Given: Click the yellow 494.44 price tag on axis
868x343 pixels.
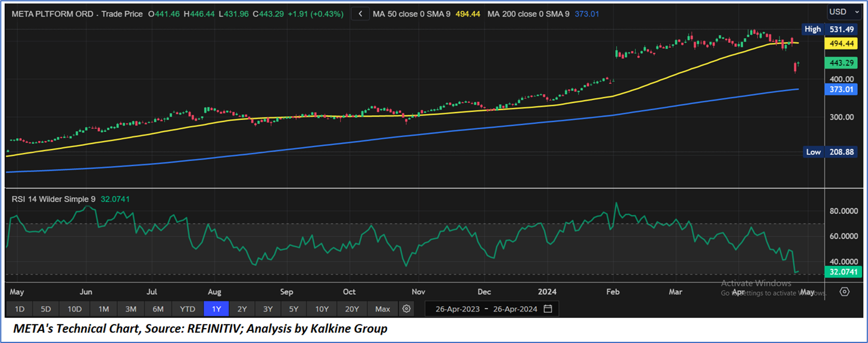Looking at the screenshot, I should (x=842, y=43).
